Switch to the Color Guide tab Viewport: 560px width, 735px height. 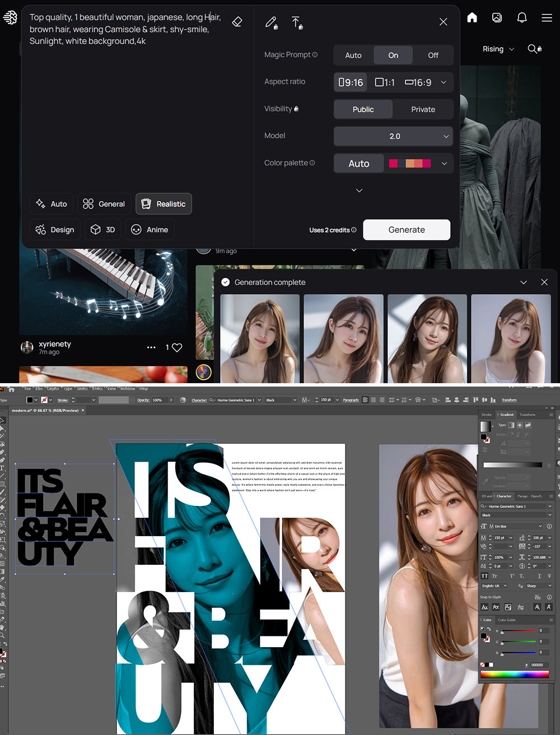tap(507, 620)
